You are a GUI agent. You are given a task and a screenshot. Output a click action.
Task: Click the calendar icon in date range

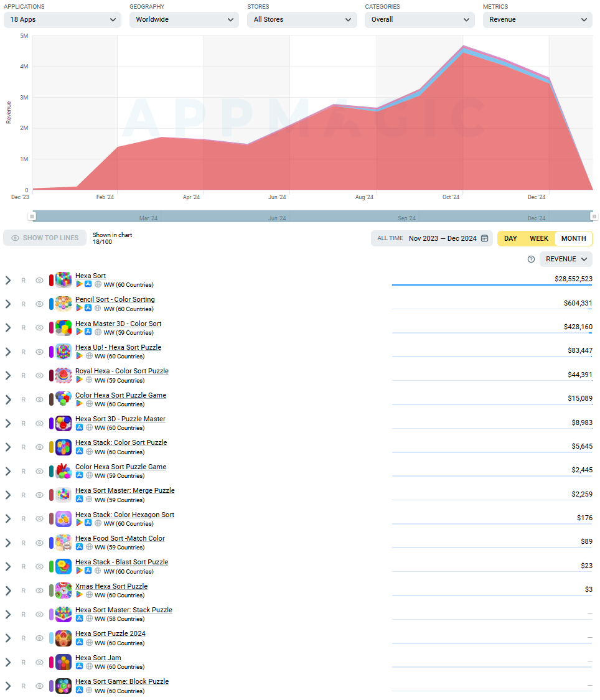484,238
